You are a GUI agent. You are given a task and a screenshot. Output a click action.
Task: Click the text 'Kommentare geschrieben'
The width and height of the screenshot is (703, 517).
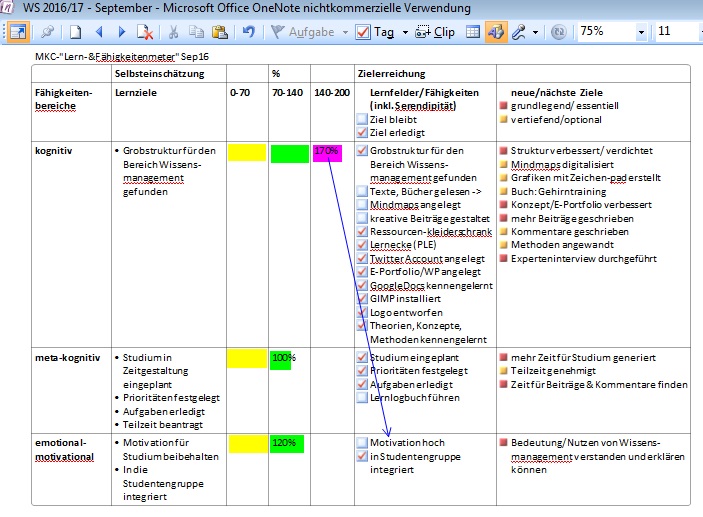click(570, 232)
